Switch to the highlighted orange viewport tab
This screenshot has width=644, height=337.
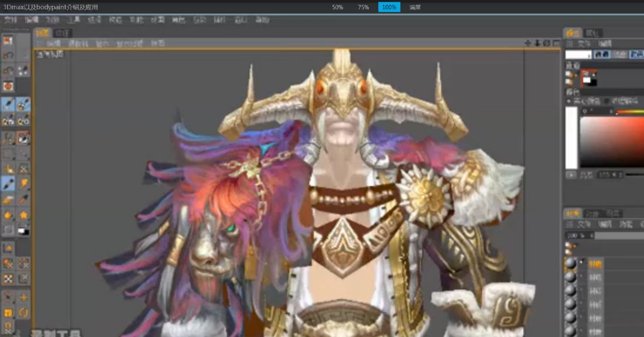42,33
